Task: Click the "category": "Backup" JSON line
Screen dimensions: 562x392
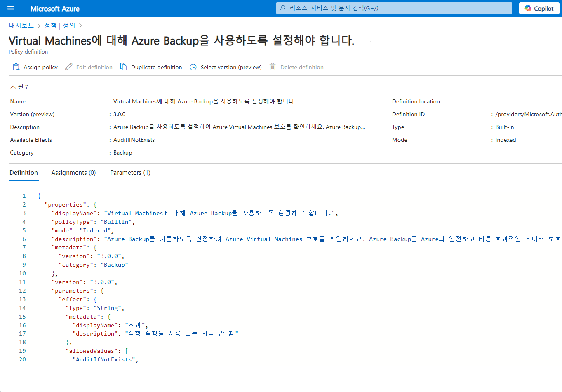Action: 93,265
